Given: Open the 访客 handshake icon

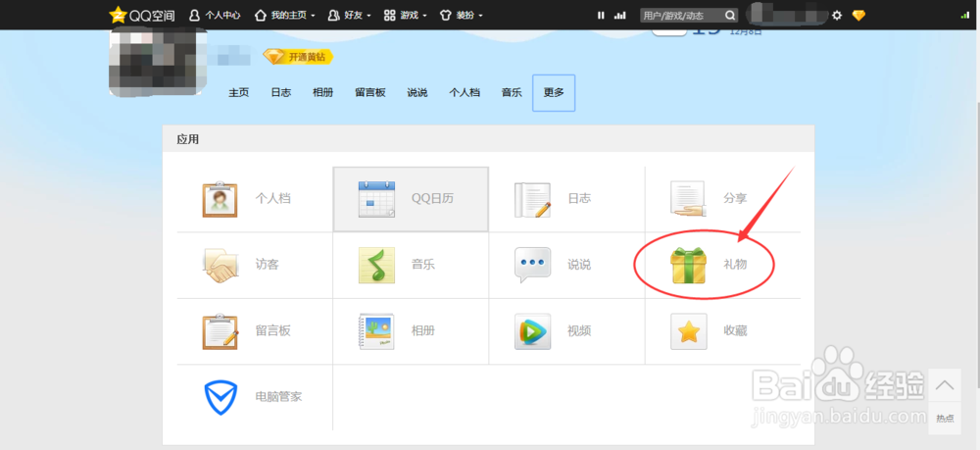Looking at the screenshot, I should 220,266.
